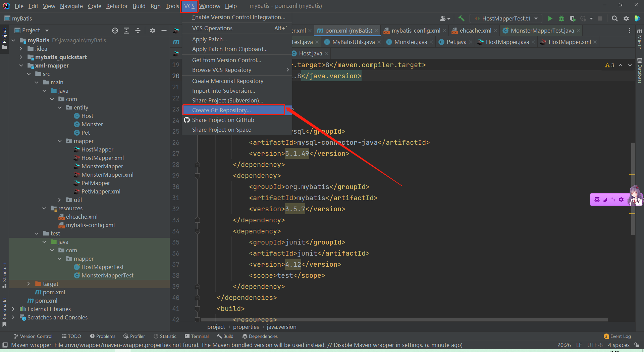Screen dimensions: 644x352
Task: Collapse the resources folder
Action: tap(44, 208)
